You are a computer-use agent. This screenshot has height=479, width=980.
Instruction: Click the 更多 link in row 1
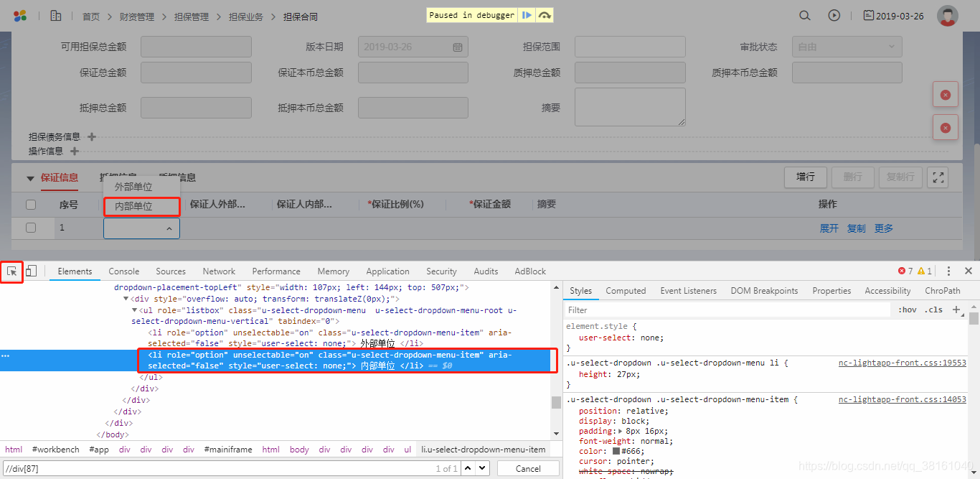pos(884,228)
